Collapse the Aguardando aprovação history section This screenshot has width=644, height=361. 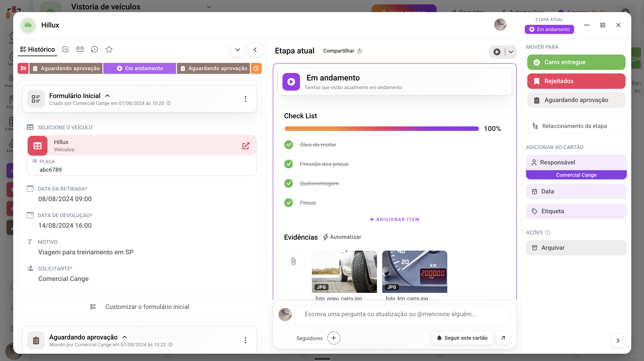click(x=125, y=337)
